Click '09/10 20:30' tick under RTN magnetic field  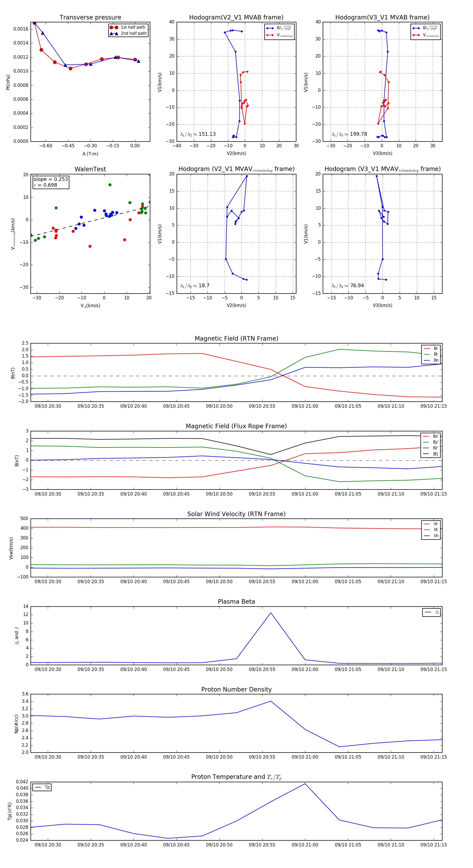coord(48,406)
